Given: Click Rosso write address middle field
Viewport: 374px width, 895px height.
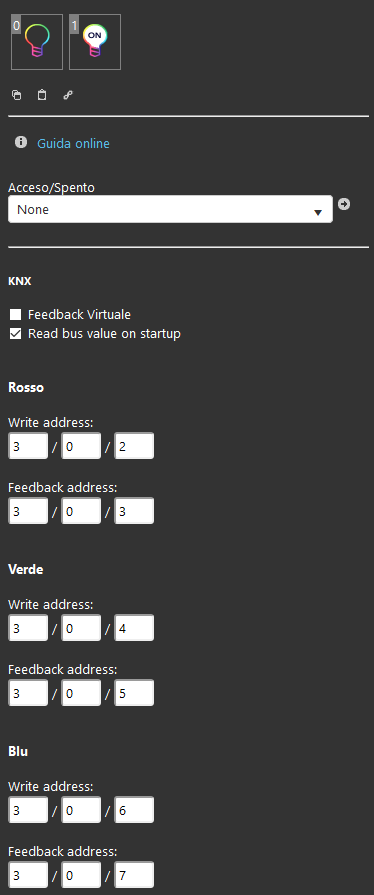Looking at the screenshot, I should click(x=81, y=446).
